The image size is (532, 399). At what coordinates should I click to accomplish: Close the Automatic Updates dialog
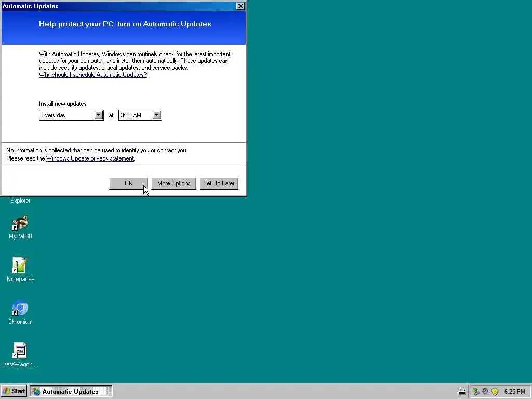[x=240, y=6]
